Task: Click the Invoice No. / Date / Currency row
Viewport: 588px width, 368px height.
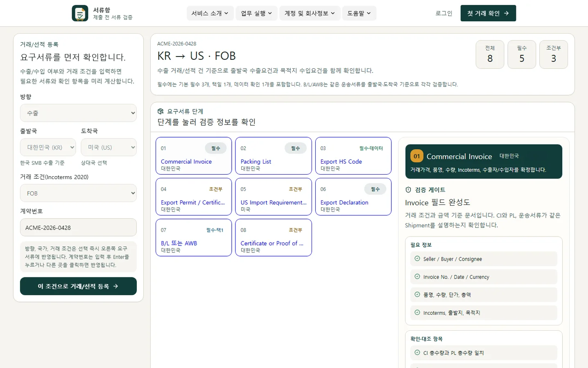Action: (484, 277)
